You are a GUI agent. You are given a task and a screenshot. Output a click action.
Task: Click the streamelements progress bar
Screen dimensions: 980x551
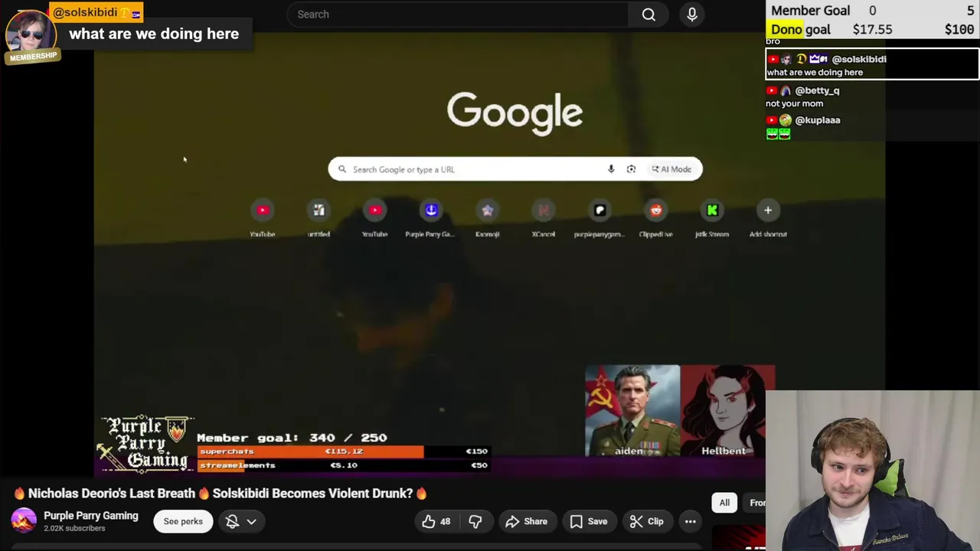344,465
